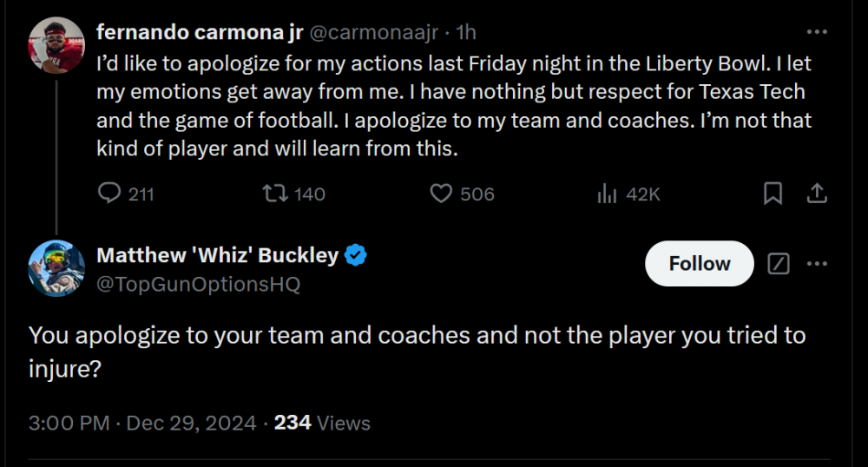This screenshot has height=467, width=868.
Task: Like Fernando Carmona's apology tweet
Action: point(442,194)
